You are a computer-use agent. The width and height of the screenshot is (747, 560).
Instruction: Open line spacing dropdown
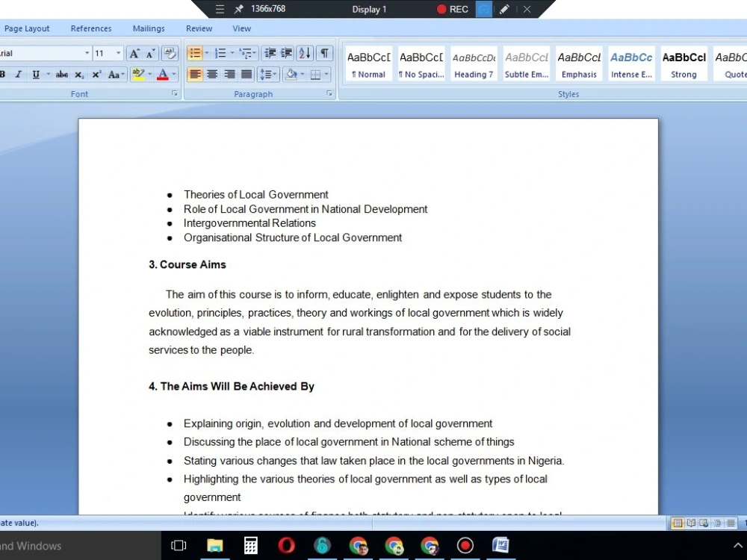pos(268,74)
